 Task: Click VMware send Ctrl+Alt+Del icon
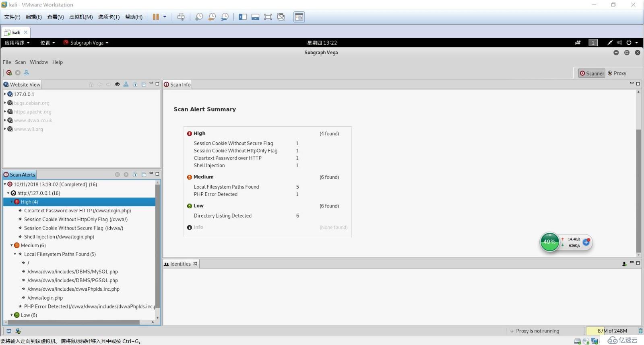(181, 17)
